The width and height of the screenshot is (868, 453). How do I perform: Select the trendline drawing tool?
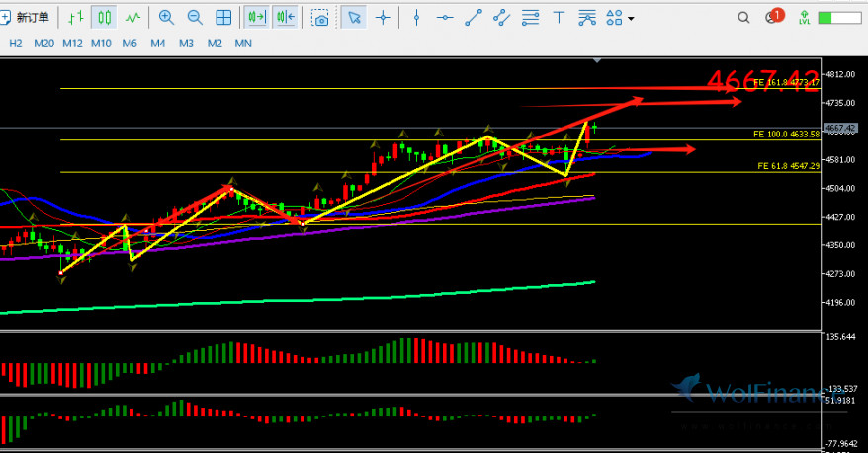(475, 18)
